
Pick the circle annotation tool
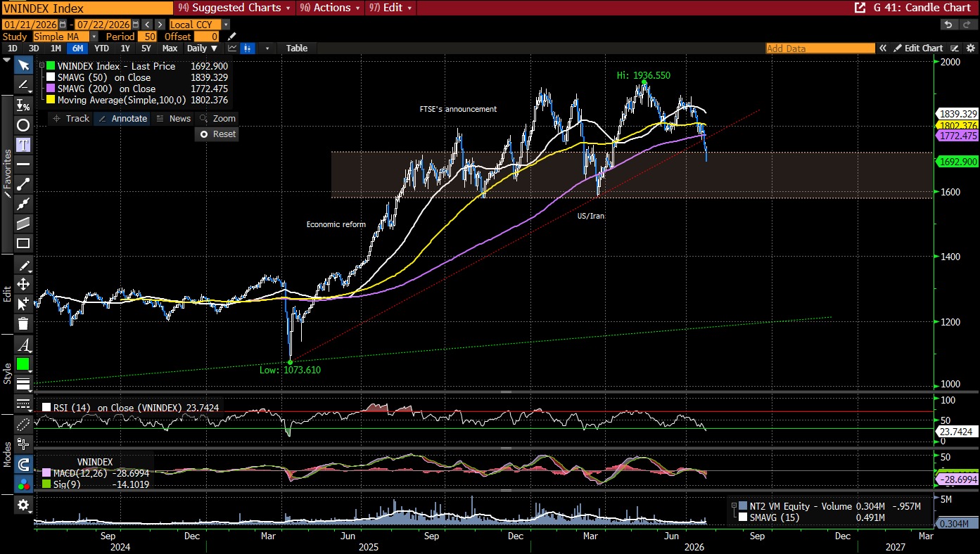(x=23, y=125)
